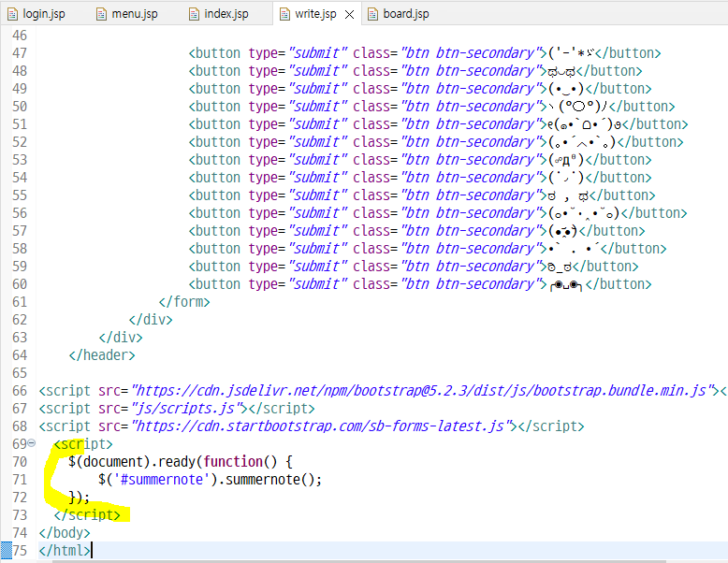Click the closing </script> tag on line 73
The height and width of the screenshot is (563, 728).
[87, 515]
